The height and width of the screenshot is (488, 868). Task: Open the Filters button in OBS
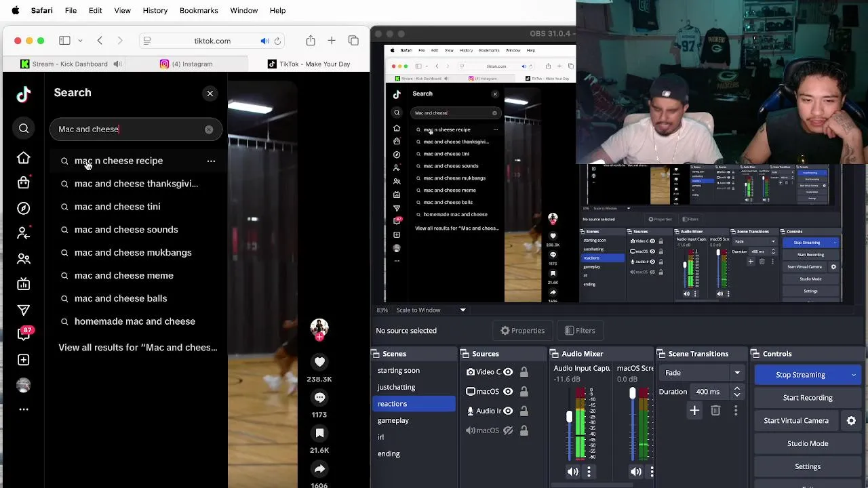click(x=580, y=331)
